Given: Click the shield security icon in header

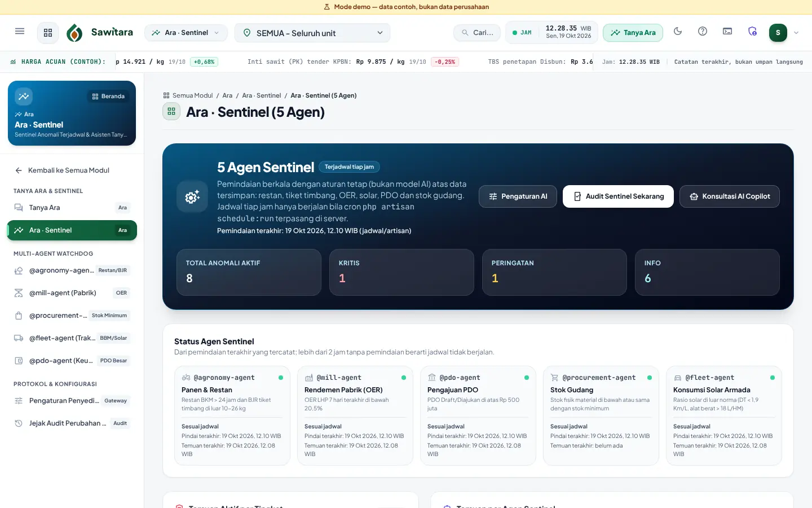Looking at the screenshot, I should 752,32.
